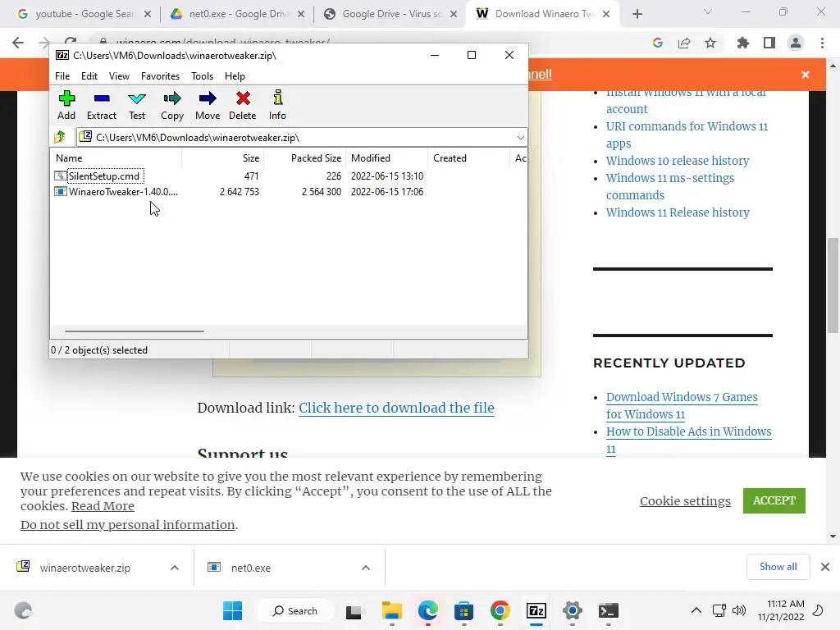Open the Info tool in 7-Zip
This screenshot has height=630, width=840.
click(x=277, y=106)
